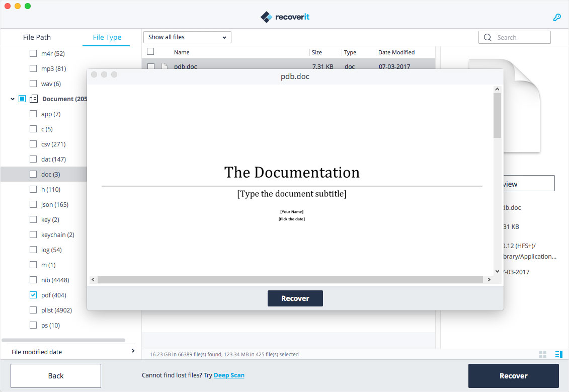Image resolution: width=569 pixels, height=392 pixels.
Task: Click the sidebar horizontal scrollbar
Action: [63, 340]
